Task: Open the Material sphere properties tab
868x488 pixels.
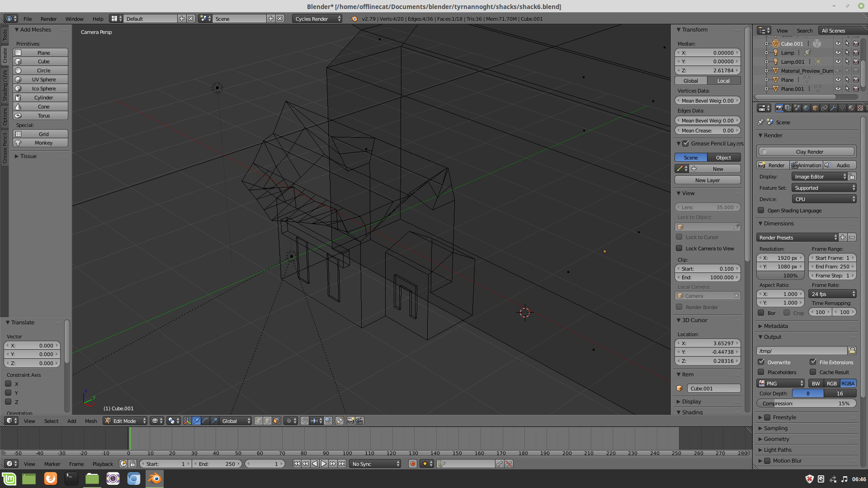Action: coord(851,108)
